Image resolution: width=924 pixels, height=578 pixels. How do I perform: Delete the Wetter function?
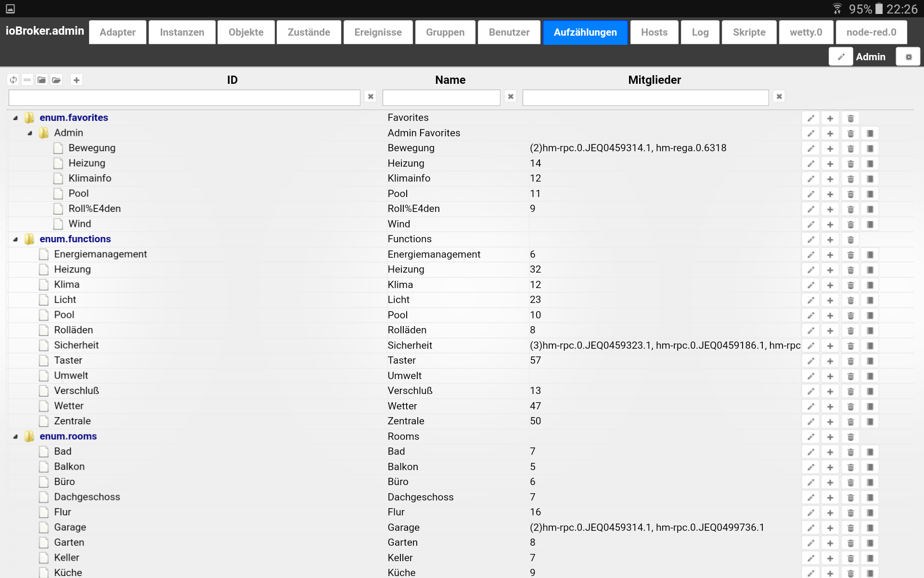coord(850,407)
